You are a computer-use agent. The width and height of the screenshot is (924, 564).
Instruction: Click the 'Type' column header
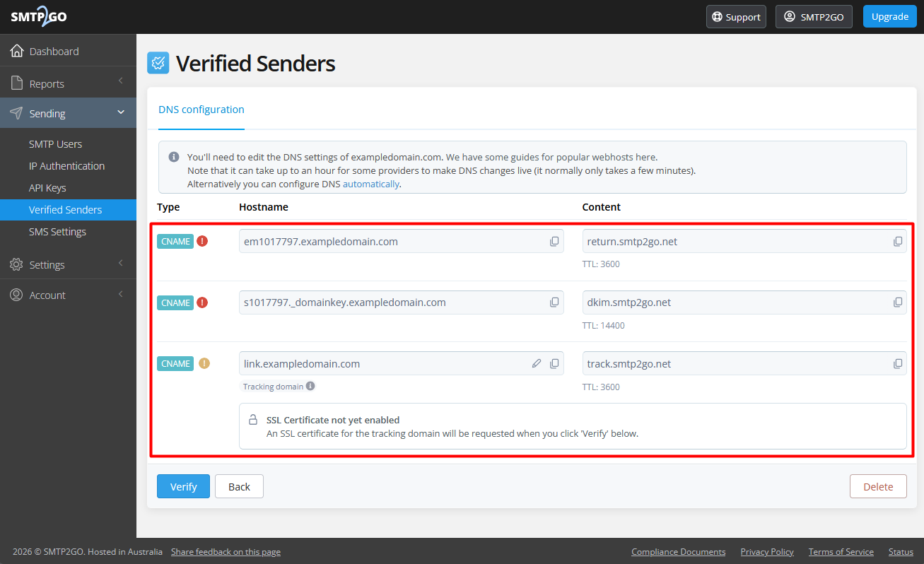[168, 207]
